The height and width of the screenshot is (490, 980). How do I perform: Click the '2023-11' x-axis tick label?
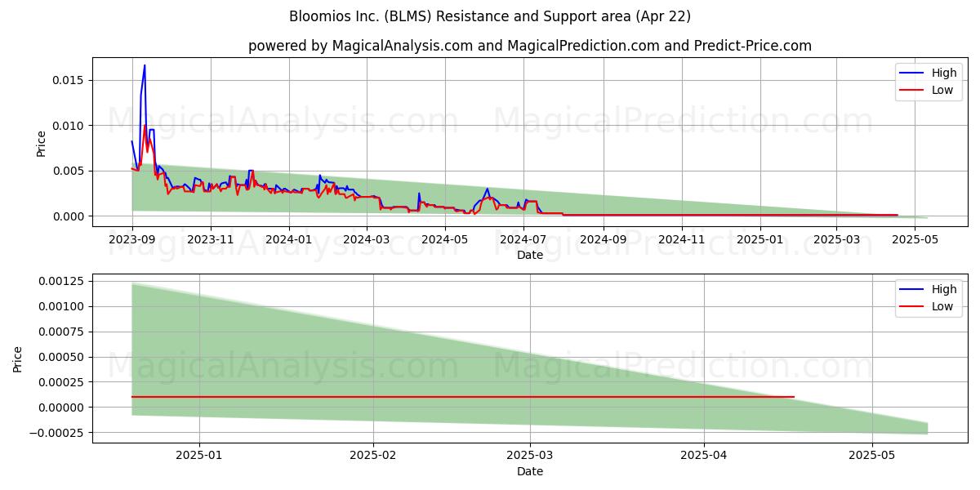coord(211,239)
